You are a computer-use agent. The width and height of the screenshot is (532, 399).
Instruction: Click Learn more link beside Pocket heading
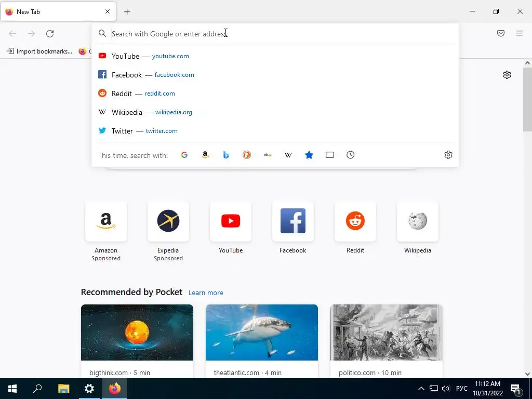point(206,293)
